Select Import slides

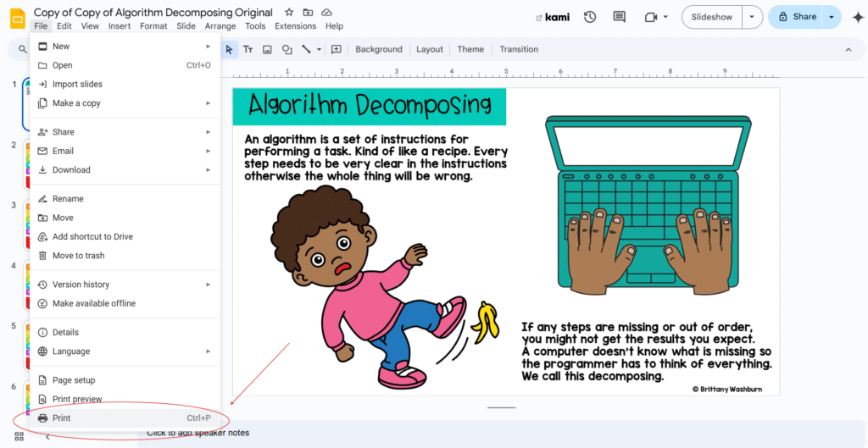[125, 84]
